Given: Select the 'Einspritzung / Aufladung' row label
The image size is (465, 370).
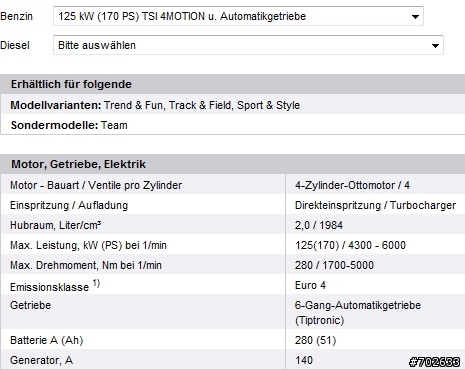Looking at the screenshot, I should (69, 205).
